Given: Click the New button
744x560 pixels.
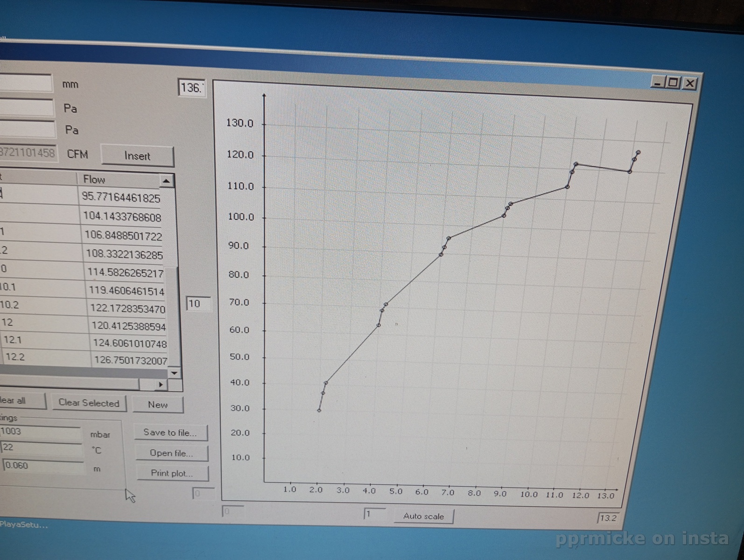Looking at the screenshot, I should (158, 405).
